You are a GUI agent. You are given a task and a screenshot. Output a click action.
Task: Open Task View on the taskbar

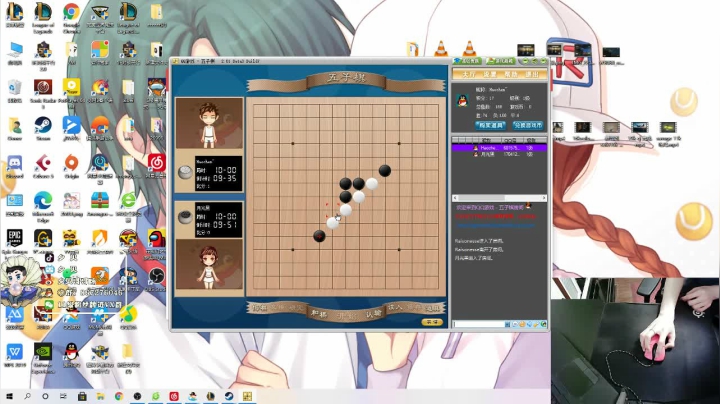(63, 396)
